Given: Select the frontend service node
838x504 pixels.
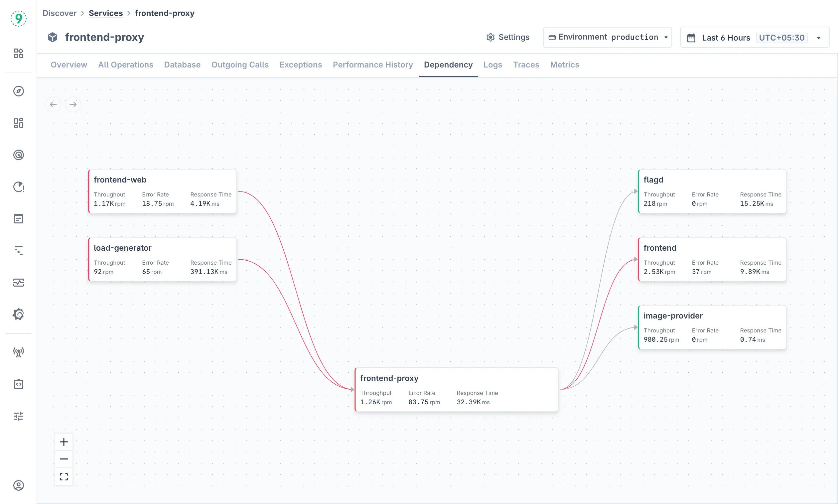Looking at the screenshot, I should click(712, 259).
